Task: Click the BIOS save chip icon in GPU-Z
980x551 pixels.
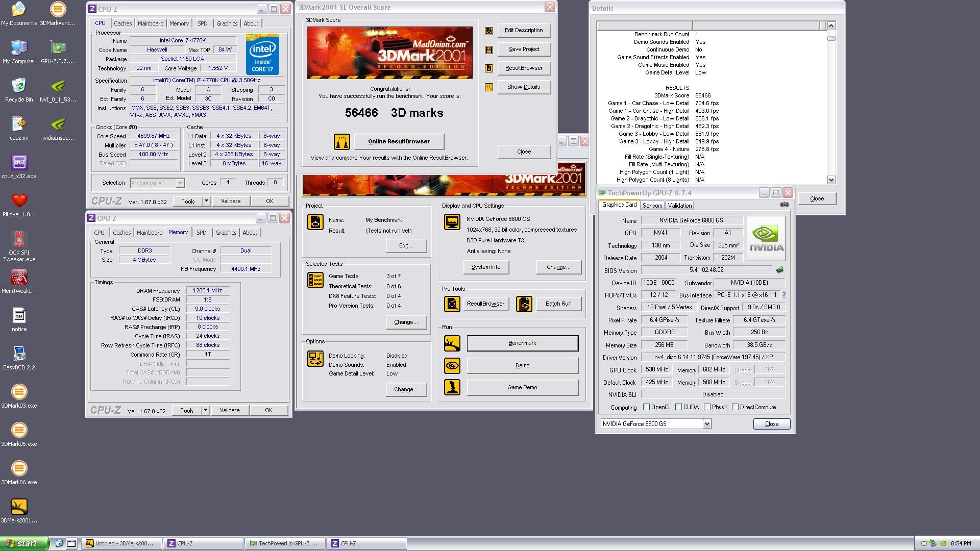Action: (779, 270)
